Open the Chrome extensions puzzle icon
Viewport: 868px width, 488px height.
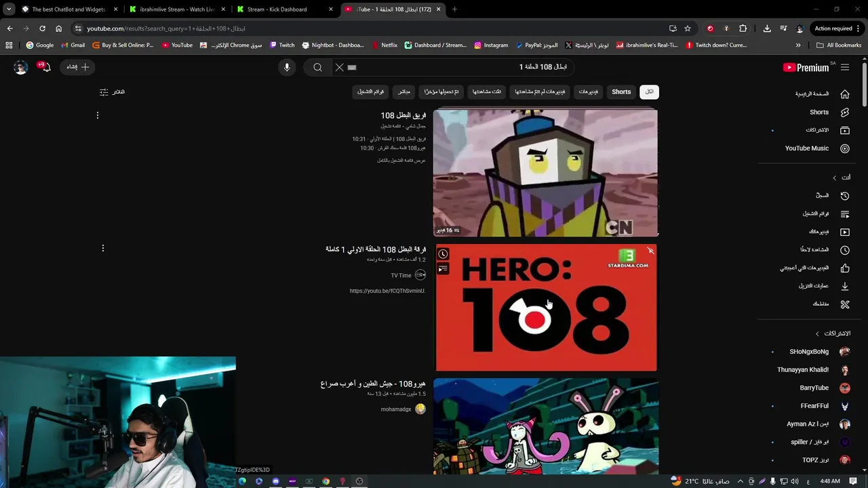pos(743,28)
